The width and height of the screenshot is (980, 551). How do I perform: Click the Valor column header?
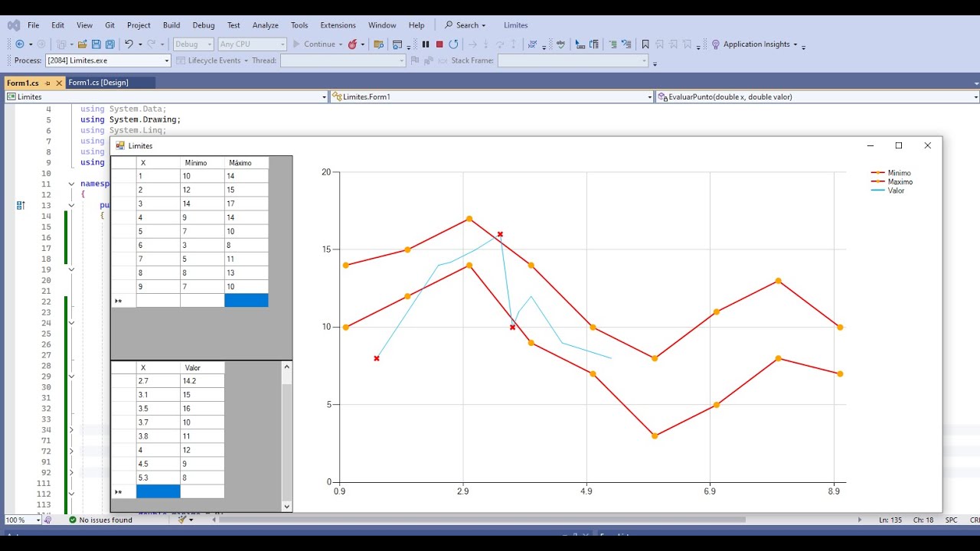pyautogui.click(x=203, y=368)
